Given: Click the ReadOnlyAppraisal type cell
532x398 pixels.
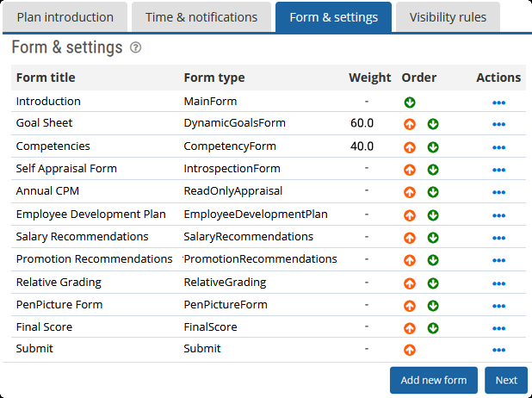Looking at the screenshot, I should pyautogui.click(x=233, y=191).
